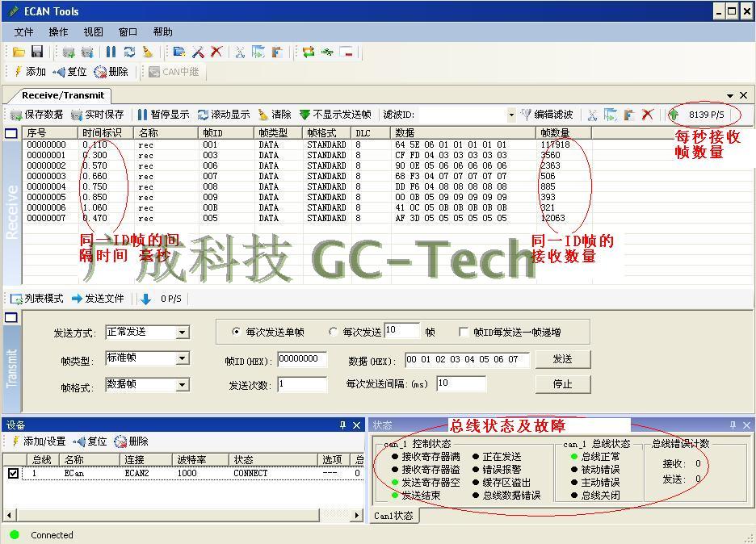The height and width of the screenshot is (544, 756).
Task: Open the 滤波ID dropdown arrow
Action: [510, 115]
